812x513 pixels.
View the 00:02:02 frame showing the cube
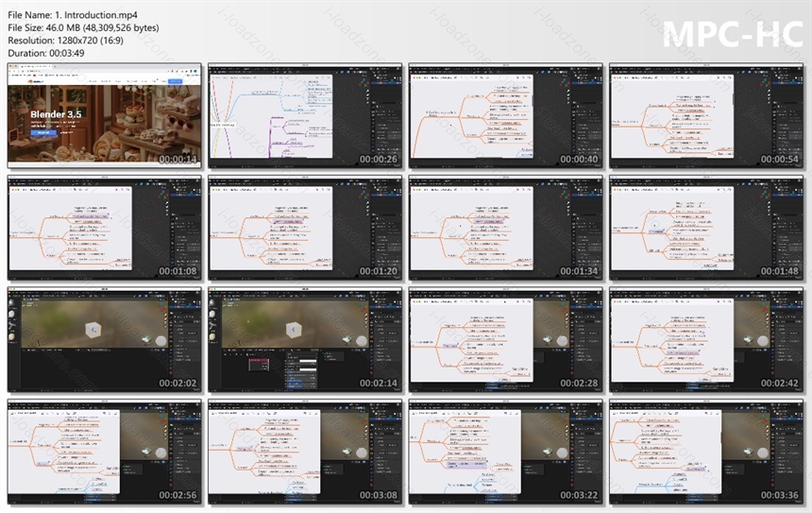coord(104,339)
